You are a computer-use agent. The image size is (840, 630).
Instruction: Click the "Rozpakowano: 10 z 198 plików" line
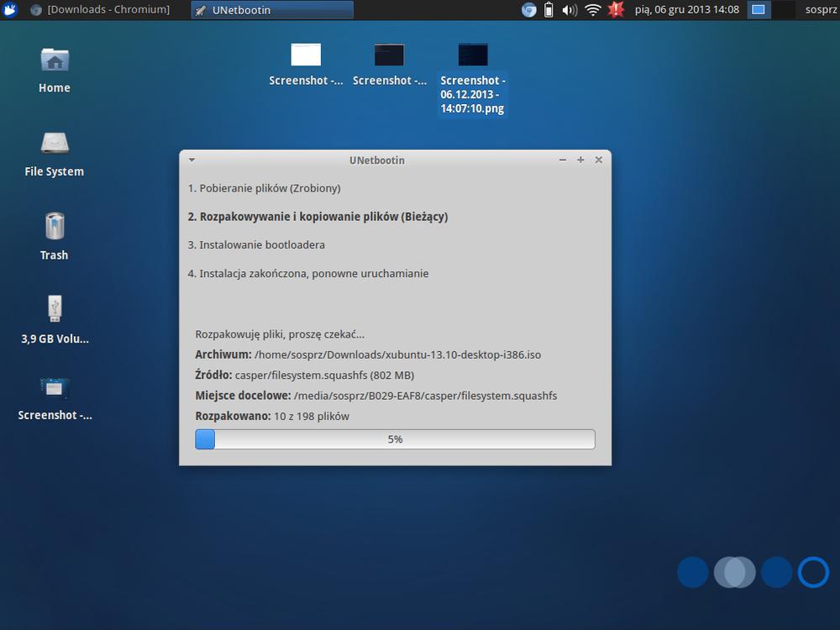tap(272, 417)
